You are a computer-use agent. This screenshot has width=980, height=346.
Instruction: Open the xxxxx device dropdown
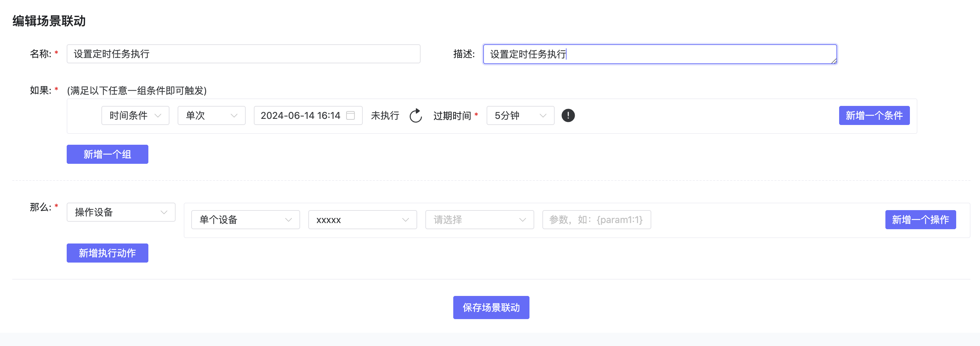coord(362,220)
